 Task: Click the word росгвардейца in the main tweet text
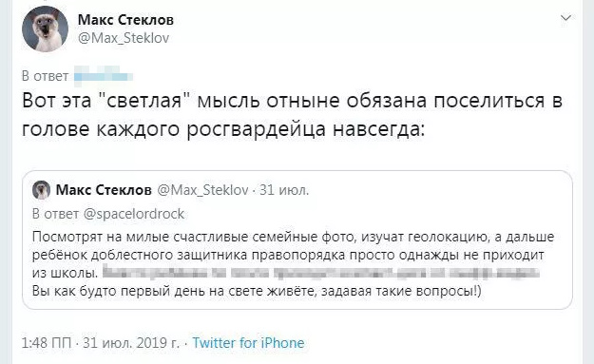pyautogui.click(x=257, y=129)
